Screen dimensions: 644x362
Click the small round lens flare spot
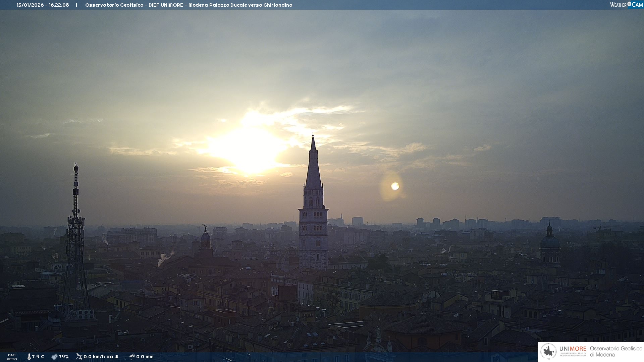[x=395, y=186]
